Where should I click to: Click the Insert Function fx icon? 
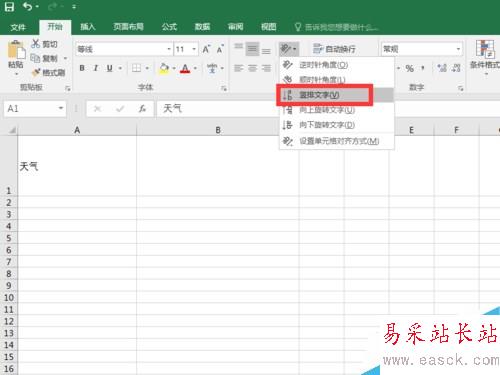click(142, 108)
